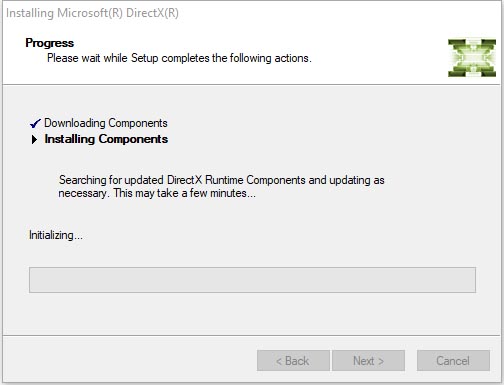Click the Initializing... status text
This screenshot has height=385, width=504.
(56, 235)
